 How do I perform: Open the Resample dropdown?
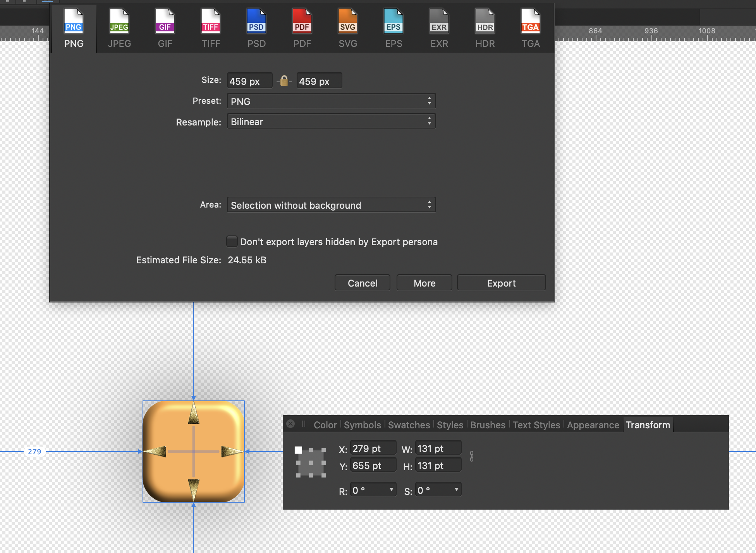point(331,121)
